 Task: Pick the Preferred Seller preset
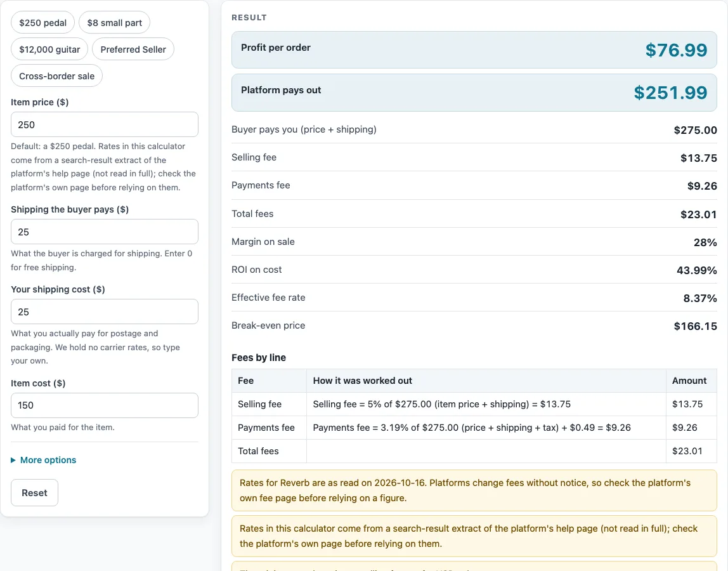(133, 49)
